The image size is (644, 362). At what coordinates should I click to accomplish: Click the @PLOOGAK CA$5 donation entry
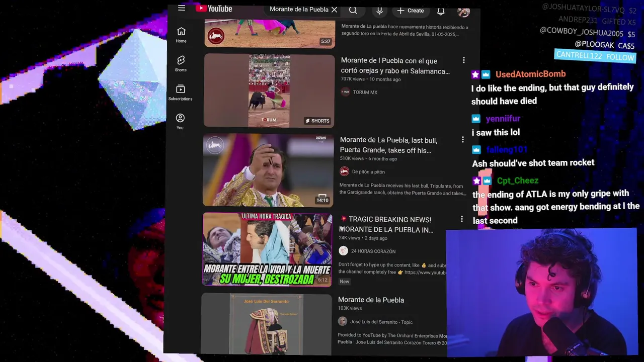(x=604, y=45)
